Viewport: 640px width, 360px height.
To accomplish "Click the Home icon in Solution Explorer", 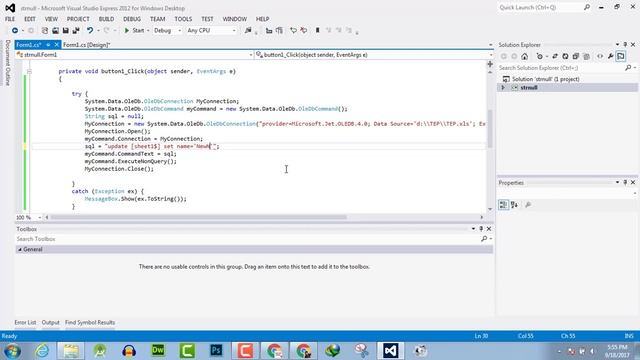I will pyautogui.click(x=525, y=56).
